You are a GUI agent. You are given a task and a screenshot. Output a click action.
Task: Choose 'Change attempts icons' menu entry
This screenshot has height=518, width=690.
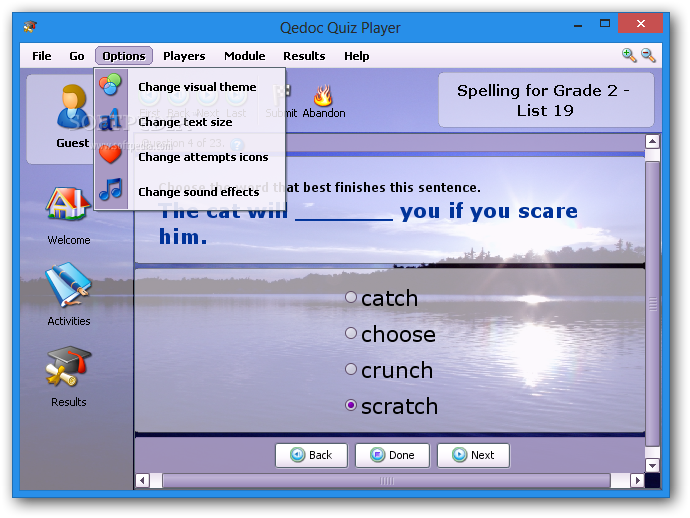pyautogui.click(x=190, y=157)
